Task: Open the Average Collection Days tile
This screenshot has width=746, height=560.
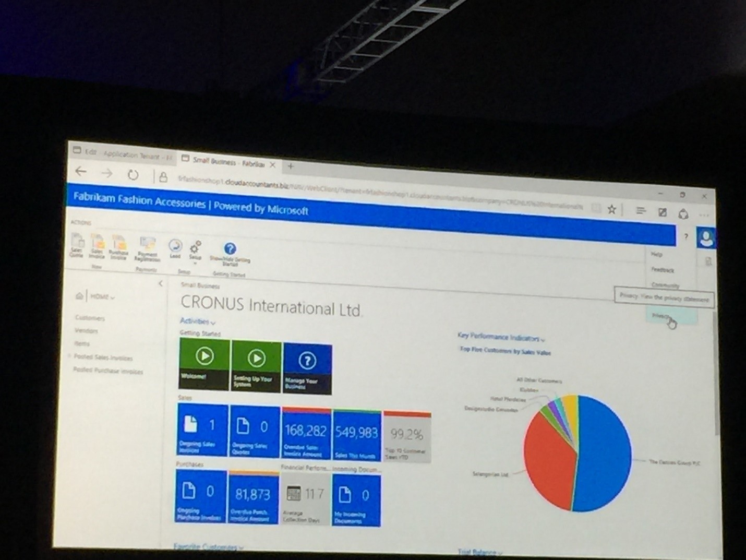Action: (x=305, y=499)
